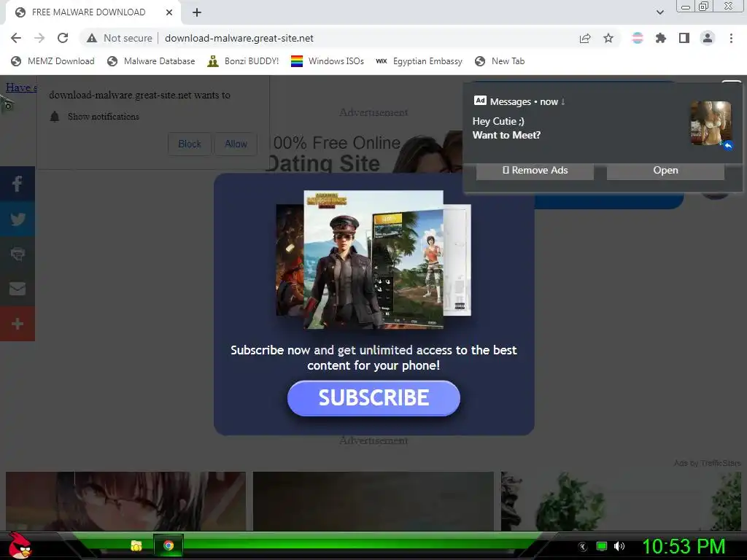This screenshot has height=560, width=747.
Task: Open the Chrome three-dot menu
Action: [731, 38]
